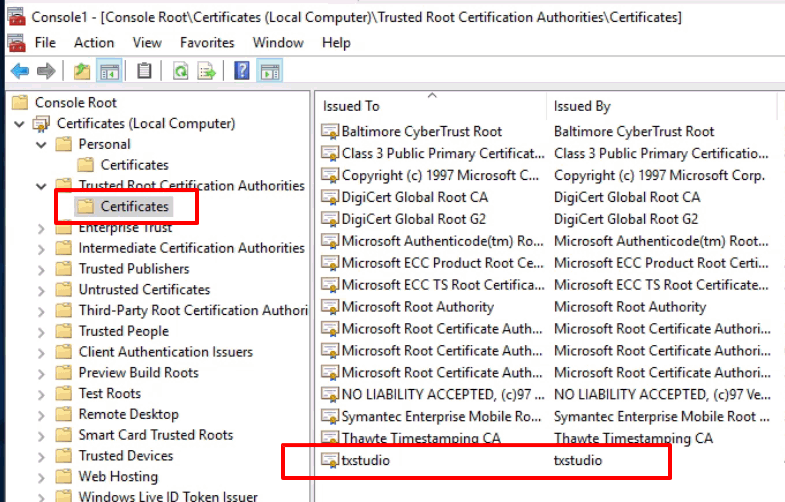Screen dimensions: 785x502
Task: Expand Client Authentication Issuers node
Action: [41, 353]
